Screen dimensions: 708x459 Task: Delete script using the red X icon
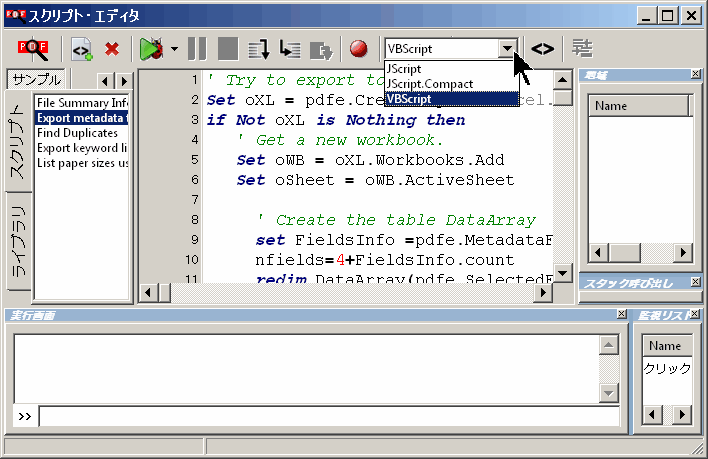(112, 48)
